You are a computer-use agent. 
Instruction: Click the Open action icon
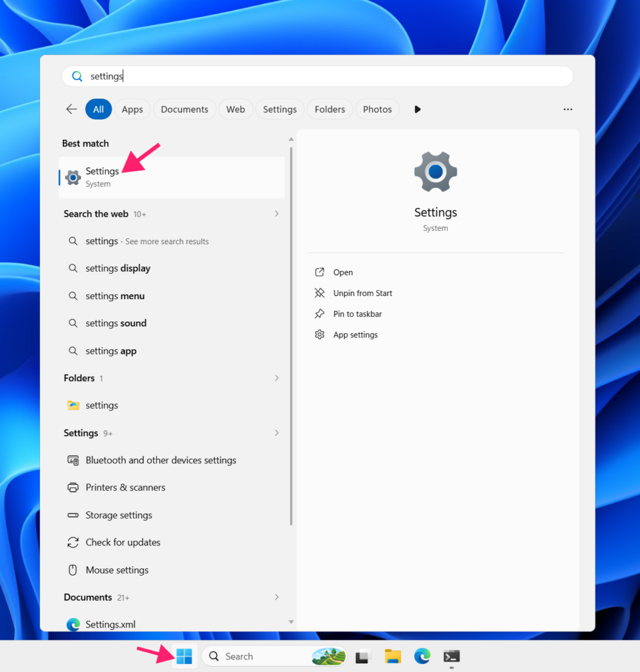pos(320,272)
